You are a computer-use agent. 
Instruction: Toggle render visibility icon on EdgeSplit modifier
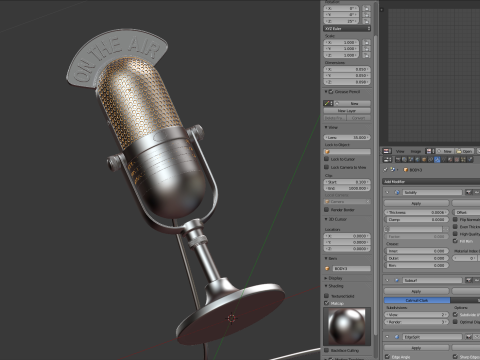[x=469, y=337]
